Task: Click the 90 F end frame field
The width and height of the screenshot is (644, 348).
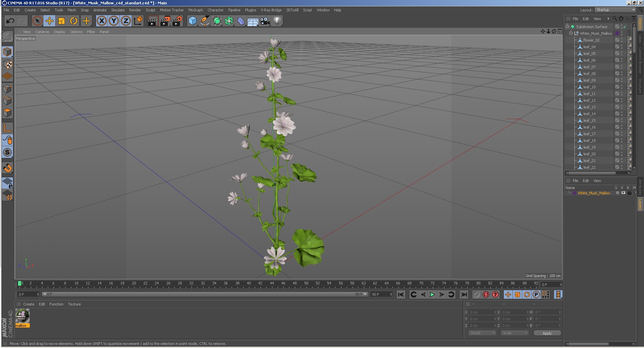Action: (381, 294)
